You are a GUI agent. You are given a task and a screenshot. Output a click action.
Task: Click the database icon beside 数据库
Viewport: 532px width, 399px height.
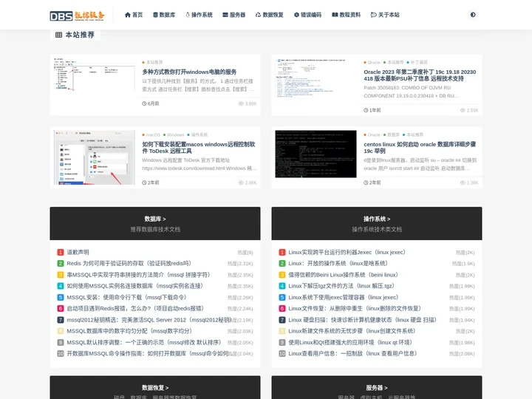coord(155,15)
